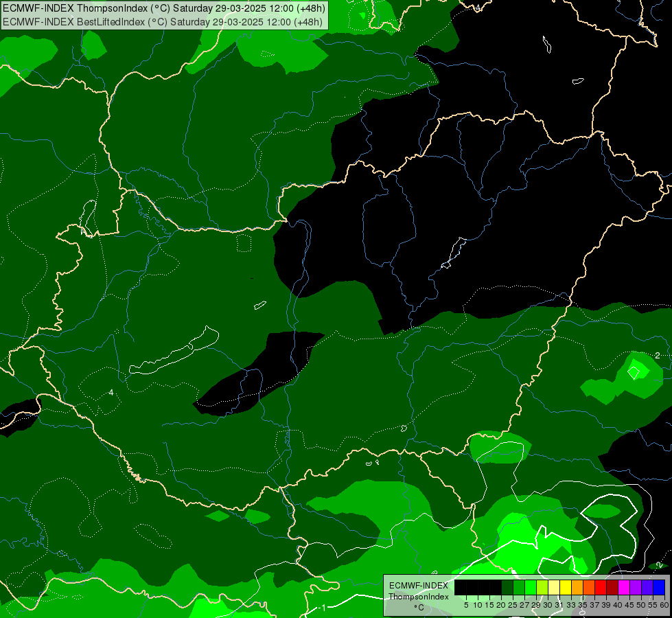Select the indigo 50–55 legend swatch
672x618 pixels.
tap(647, 587)
